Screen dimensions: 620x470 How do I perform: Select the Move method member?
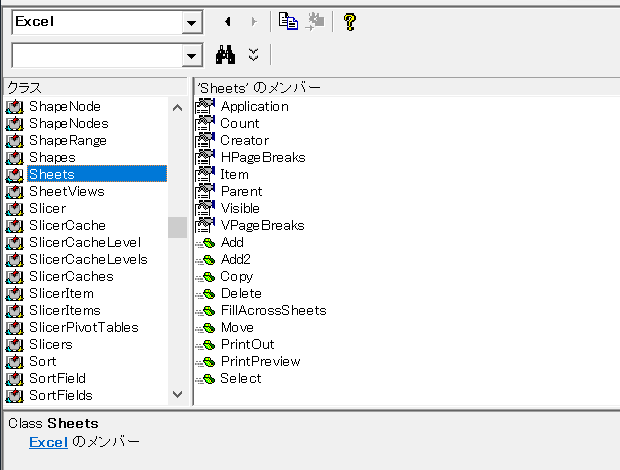click(x=237, y=327)
